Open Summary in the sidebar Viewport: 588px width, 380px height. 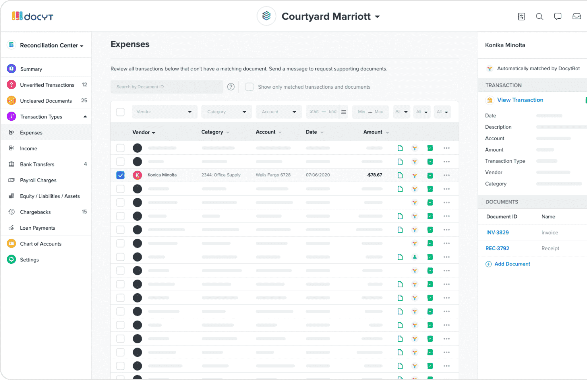click(31, 69)
